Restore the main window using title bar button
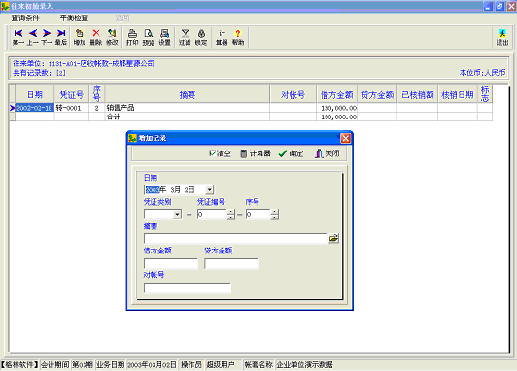The width and height of the screenshot is (517, 371). click(x=500, y=6)
